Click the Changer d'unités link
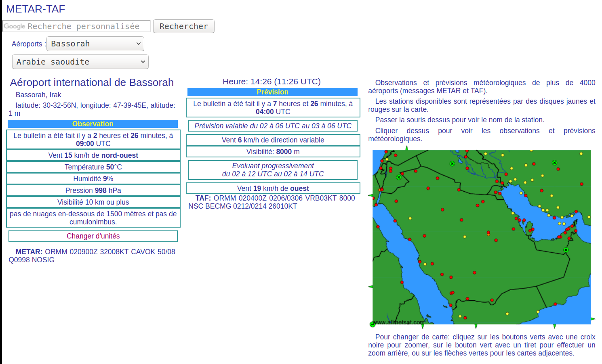The height and width of the screenshot is (364, 602). (x=93, y=236)
